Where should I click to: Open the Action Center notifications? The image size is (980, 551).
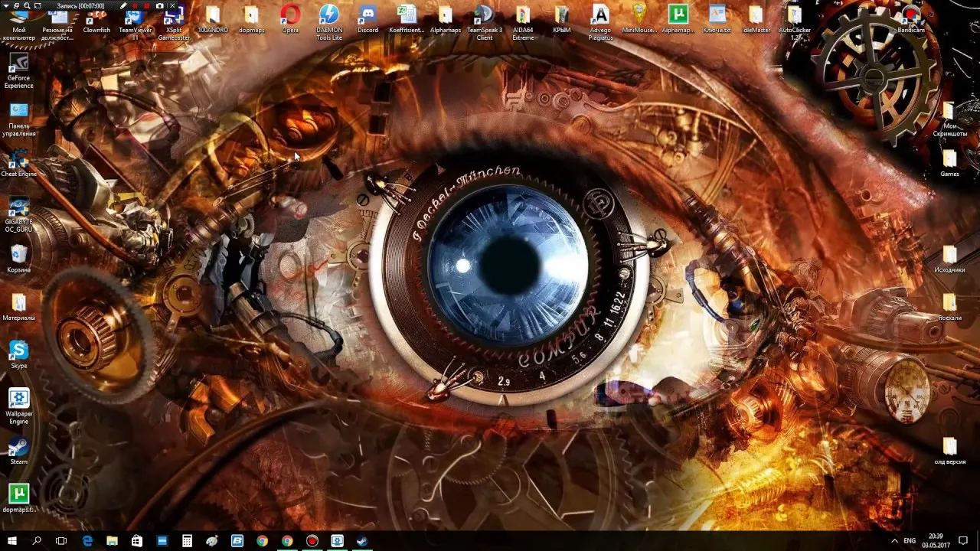point(965,541)
